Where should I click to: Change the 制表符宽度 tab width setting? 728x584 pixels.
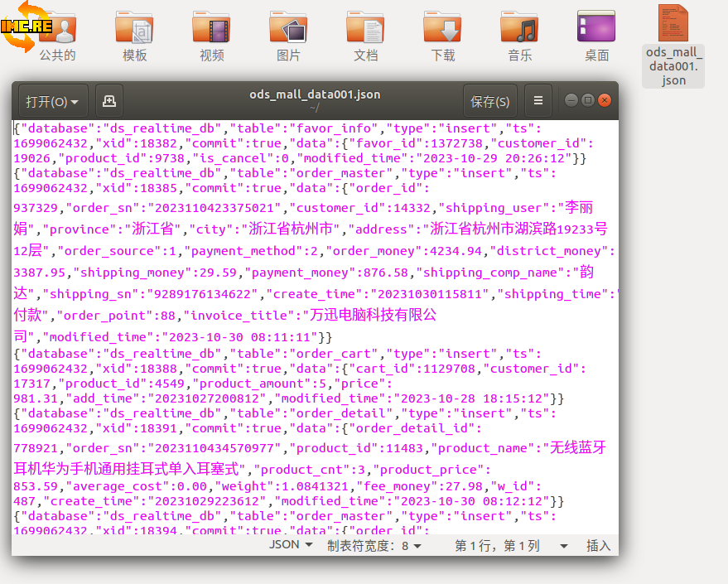point(374,545)
